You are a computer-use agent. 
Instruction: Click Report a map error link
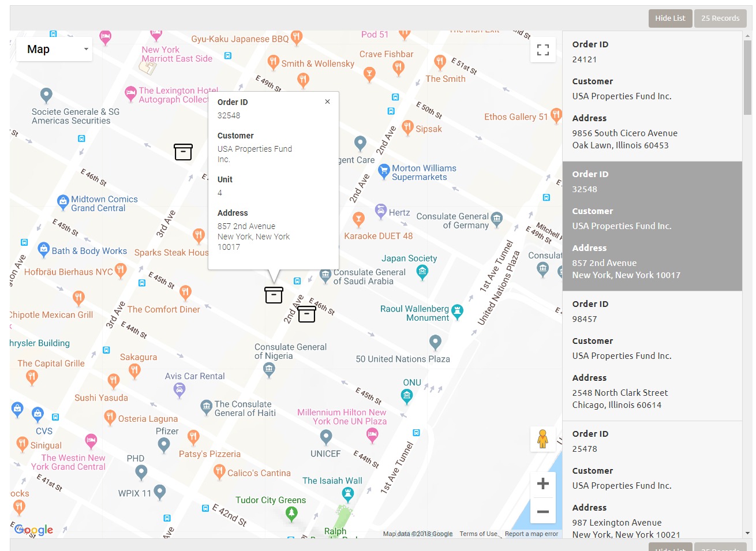coord(531,534)
